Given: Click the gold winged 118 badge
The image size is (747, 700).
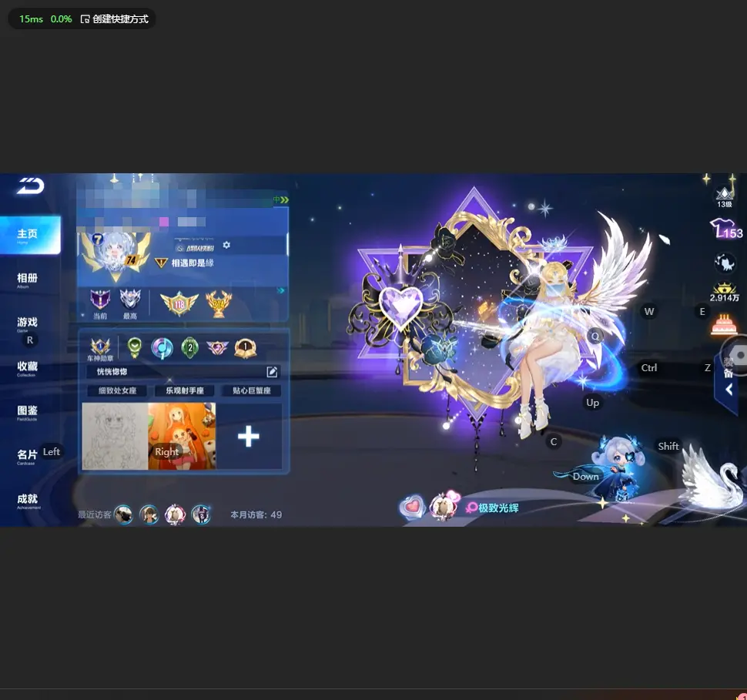Looking at the screenshot, I should pyautogui.click(x=179, y=304).
